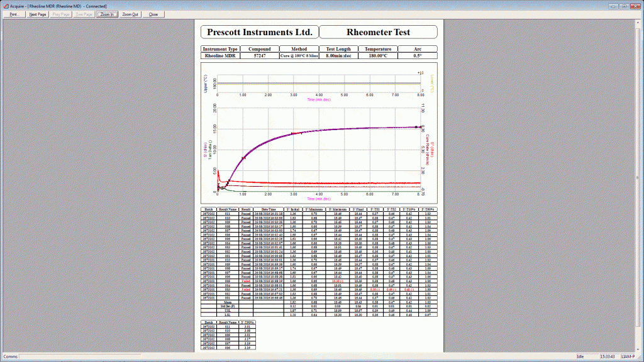Viewport: 644px width, 362px height.
Task: Click Comms in the status bar
Action: click(x=9, y=357)
